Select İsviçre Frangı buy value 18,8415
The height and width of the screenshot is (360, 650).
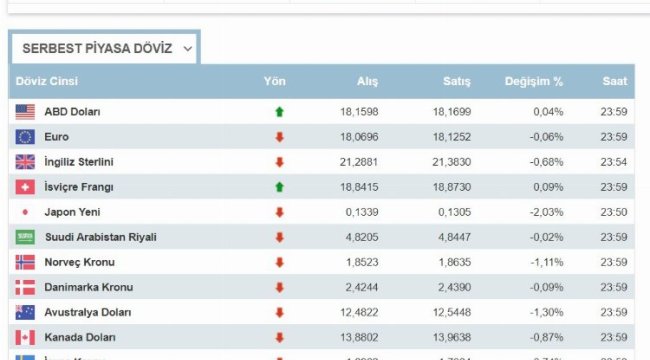click(359, 187)
